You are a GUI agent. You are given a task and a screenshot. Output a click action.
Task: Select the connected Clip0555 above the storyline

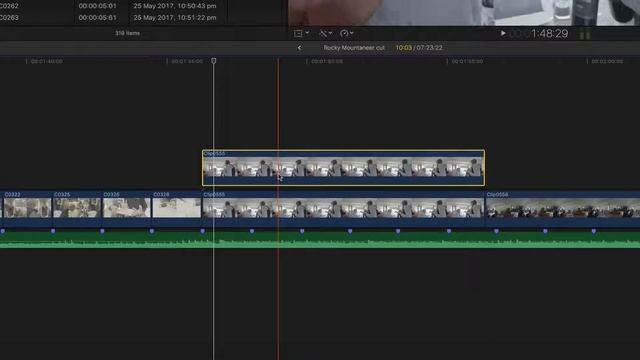pos(343,168)
